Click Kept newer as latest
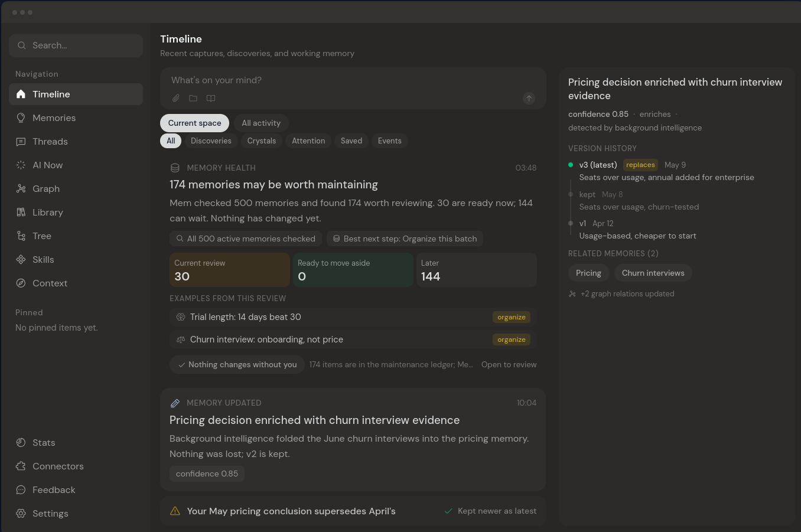Image resolution: width=801 pixels, height=532 pixels. [490, 511]
